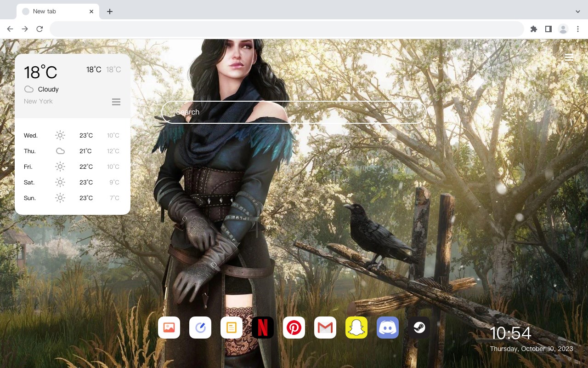Click the cloud icon in Thu. row
588x368 pixels.
[60, 151]
